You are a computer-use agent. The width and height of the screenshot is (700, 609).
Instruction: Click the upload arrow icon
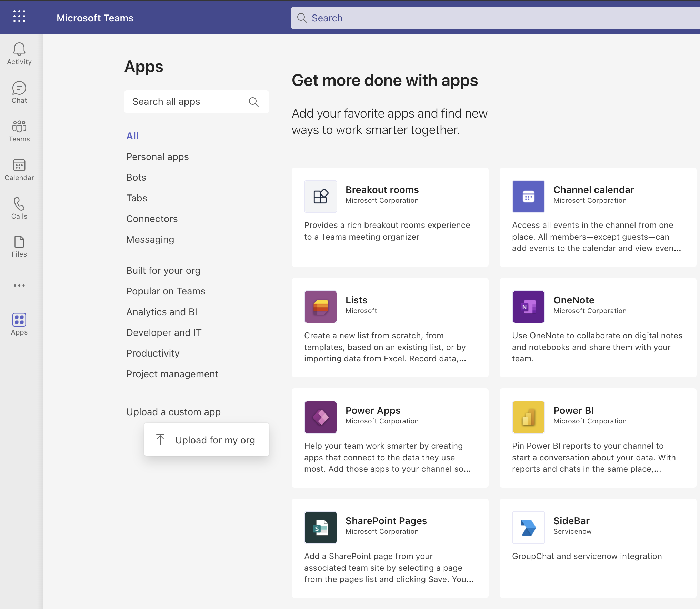click(160, 439)
